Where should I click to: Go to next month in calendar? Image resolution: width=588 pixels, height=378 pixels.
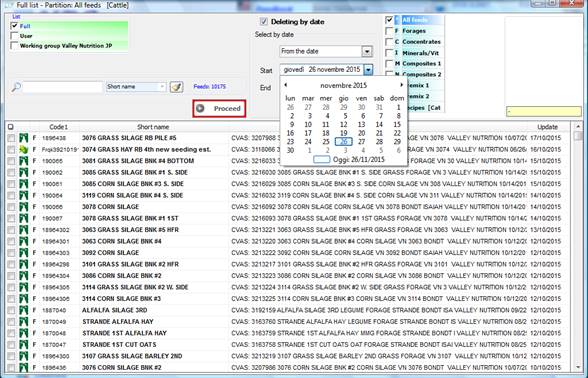click(x=401, y=85)
